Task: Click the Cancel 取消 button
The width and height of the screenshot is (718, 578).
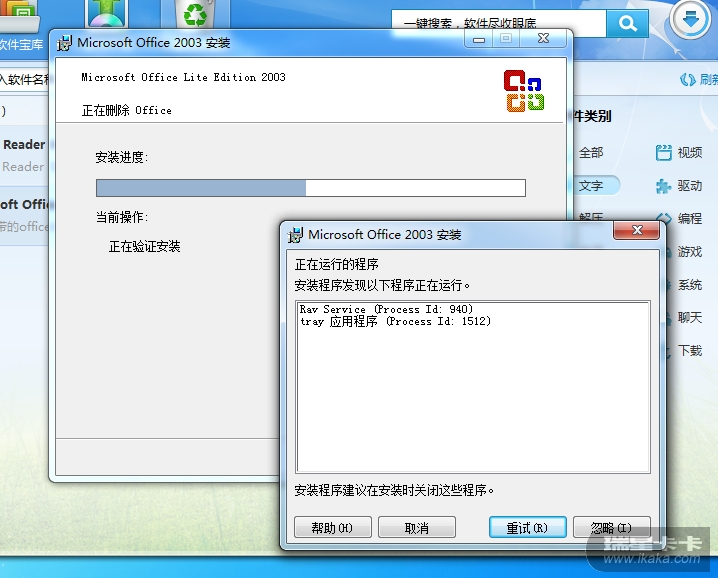Action: pos(417,528)
